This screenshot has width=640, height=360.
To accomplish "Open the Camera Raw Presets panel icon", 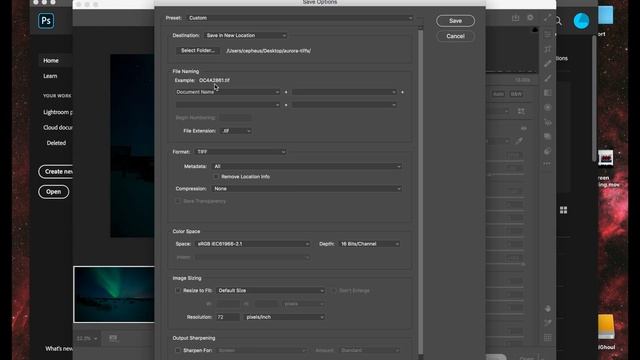I will click(548, 151).
